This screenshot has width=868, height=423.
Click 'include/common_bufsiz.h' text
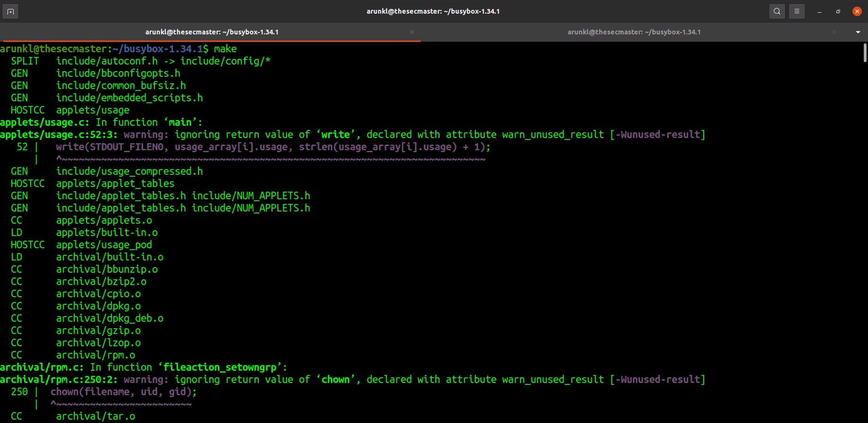pos(121,86)
